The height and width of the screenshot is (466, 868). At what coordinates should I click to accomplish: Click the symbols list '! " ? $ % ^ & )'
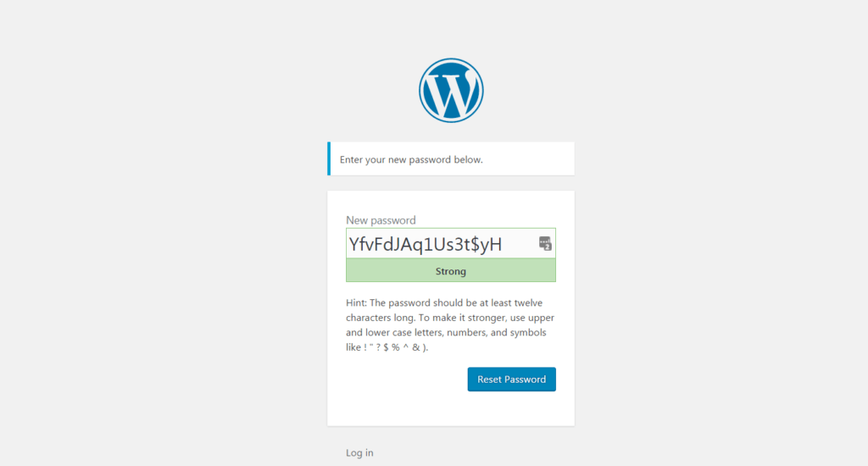coord(395,347)
